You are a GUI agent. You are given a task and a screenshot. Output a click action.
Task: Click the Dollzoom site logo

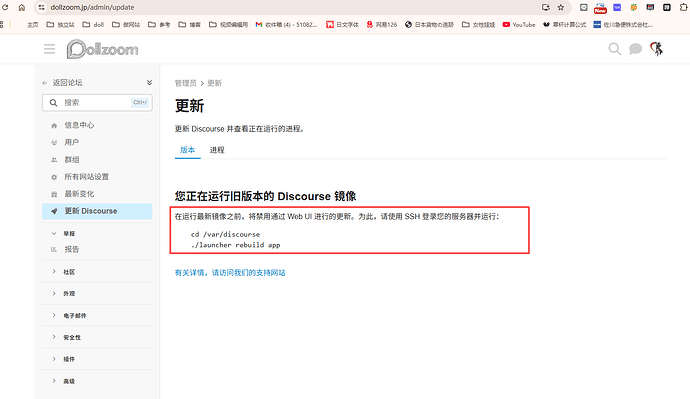click(102, 49)
